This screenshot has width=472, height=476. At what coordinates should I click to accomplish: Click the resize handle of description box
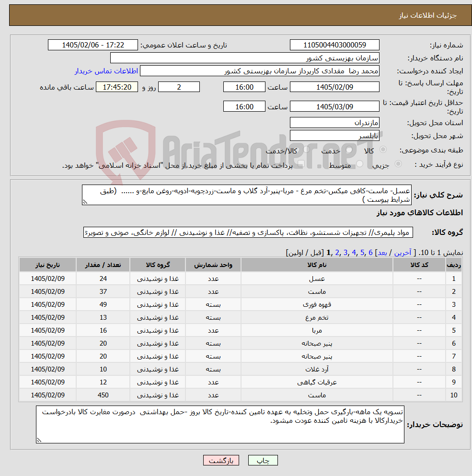pyautogui.click(x=85, y=202)
